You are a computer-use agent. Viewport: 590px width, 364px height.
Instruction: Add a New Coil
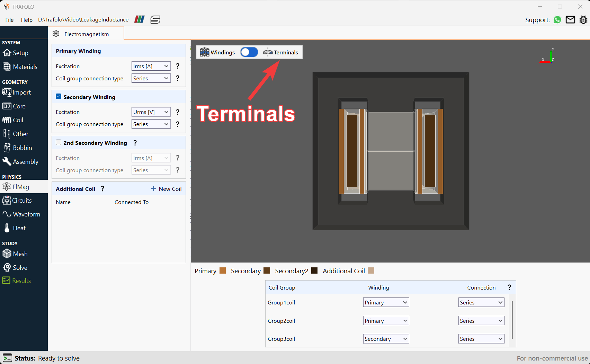click(x=166, y=189)
